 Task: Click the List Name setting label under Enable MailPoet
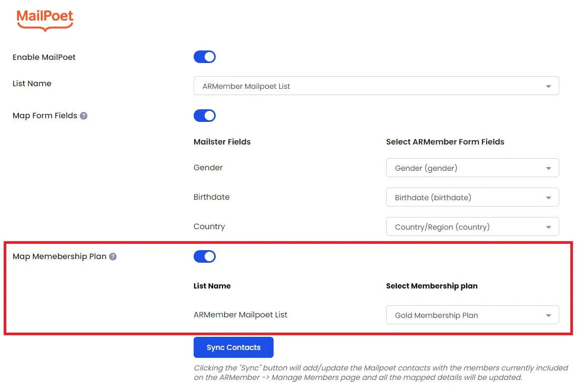pyautogui.click(x=32, y=84)
